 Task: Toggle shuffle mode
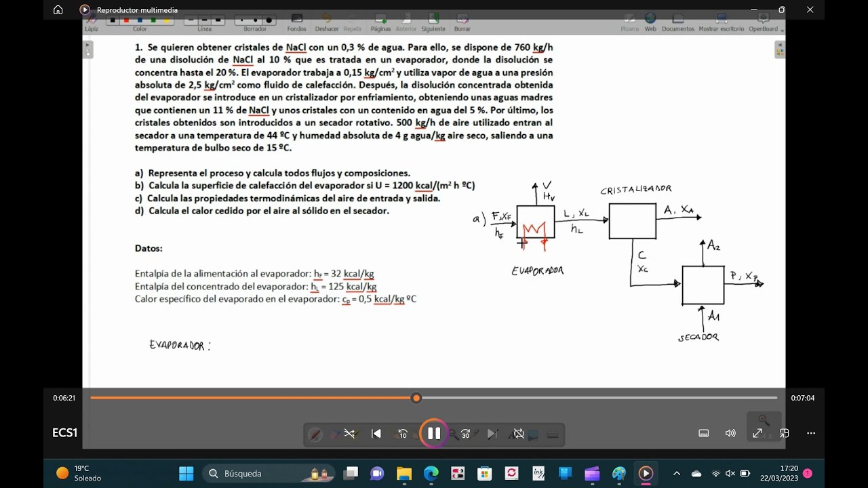(x=349, y=433)
